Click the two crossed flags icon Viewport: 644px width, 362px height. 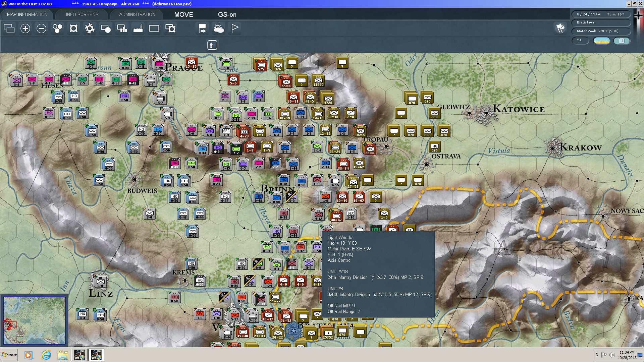coord(560,28)
